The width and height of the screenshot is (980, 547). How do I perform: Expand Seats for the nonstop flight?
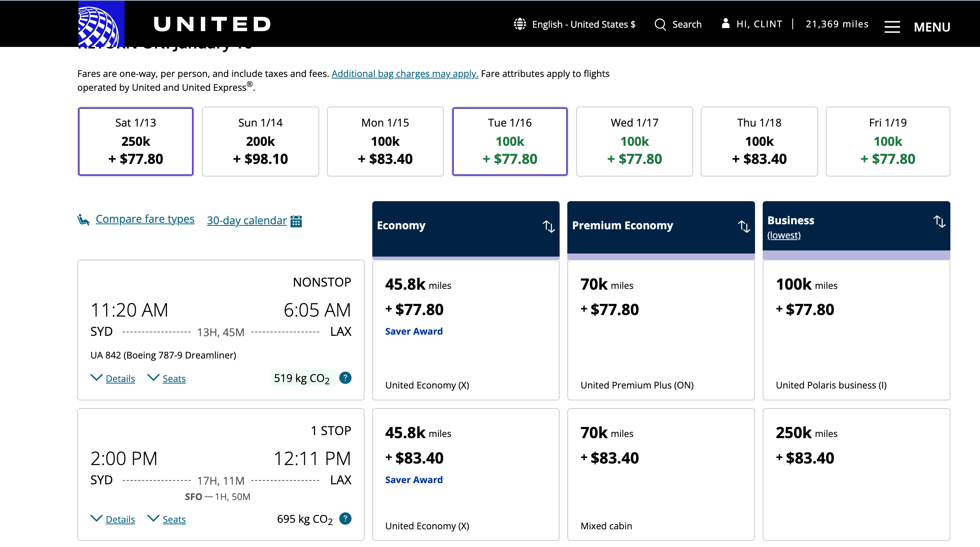173,379
